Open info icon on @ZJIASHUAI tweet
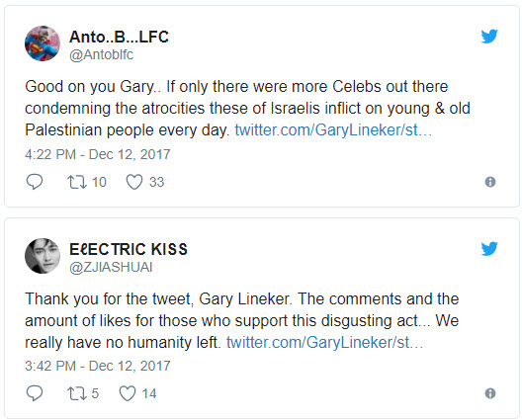This screenshot has height=420, width=522. point(490,393)
